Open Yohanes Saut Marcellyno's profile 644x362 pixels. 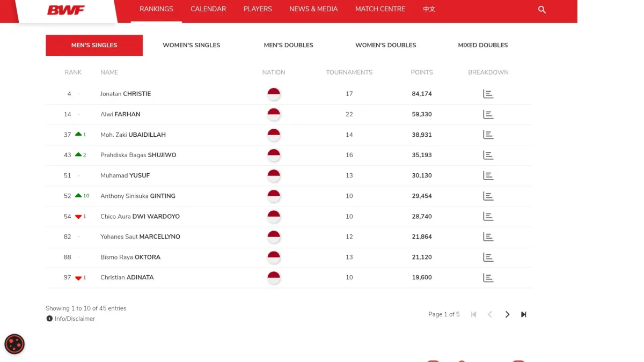tap(141, 237)
